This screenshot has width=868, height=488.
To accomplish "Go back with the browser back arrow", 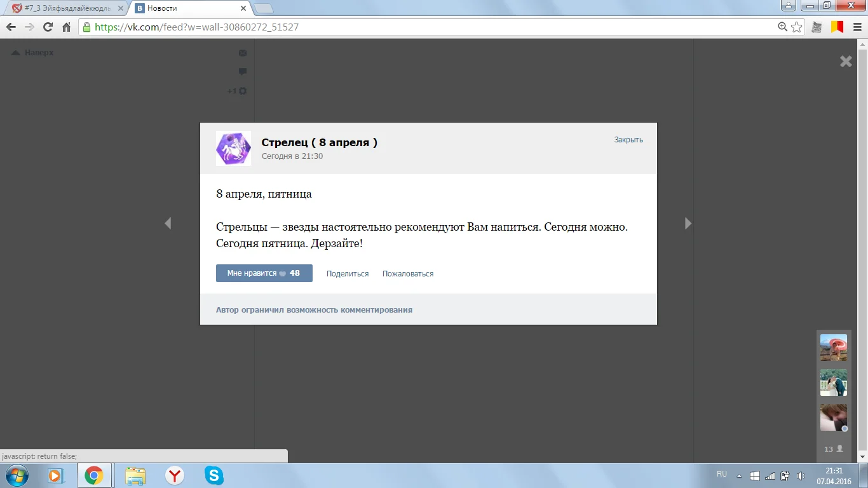I will pos(11,27).
